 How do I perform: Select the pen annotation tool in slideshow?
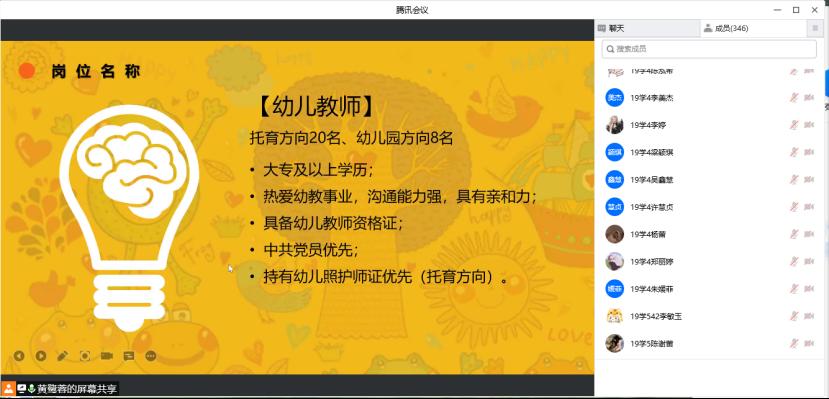pos(63,356)
